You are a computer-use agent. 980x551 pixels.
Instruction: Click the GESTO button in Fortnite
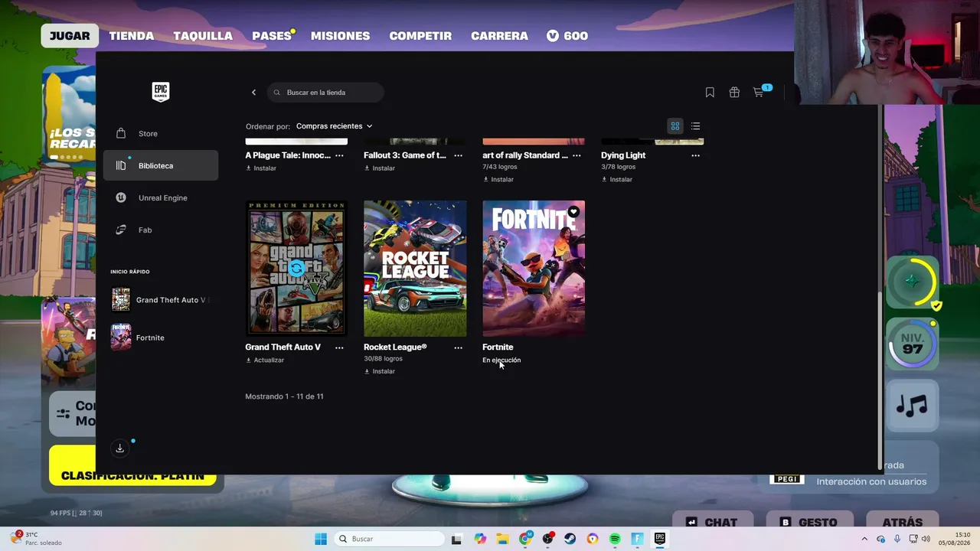[809, 522]
